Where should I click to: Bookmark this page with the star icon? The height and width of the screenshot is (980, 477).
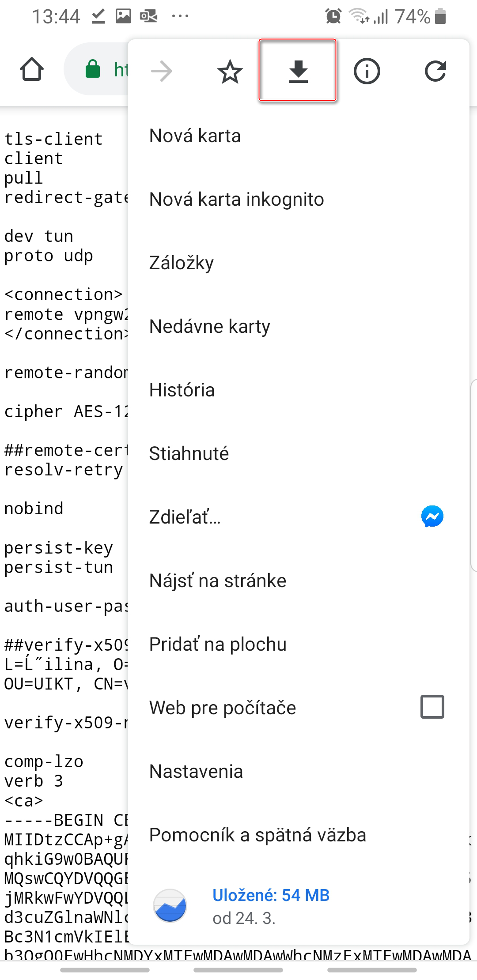click(x=230, y=72)
